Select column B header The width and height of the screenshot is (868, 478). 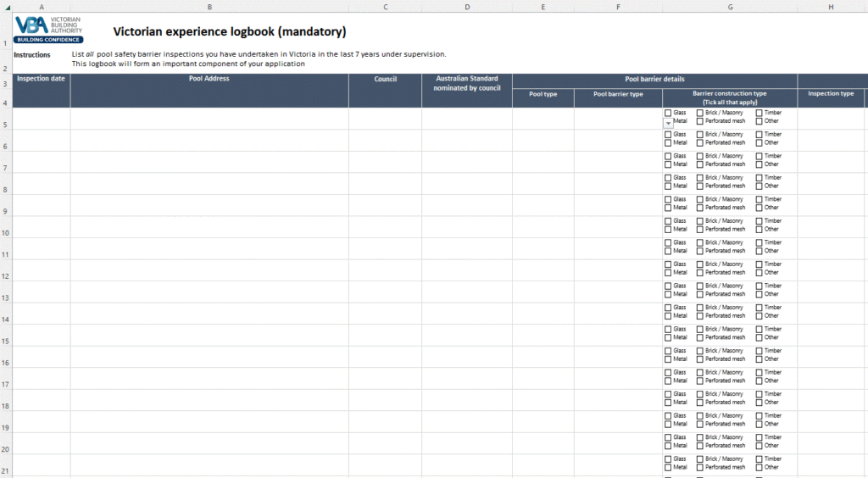(x=209, y=7)
